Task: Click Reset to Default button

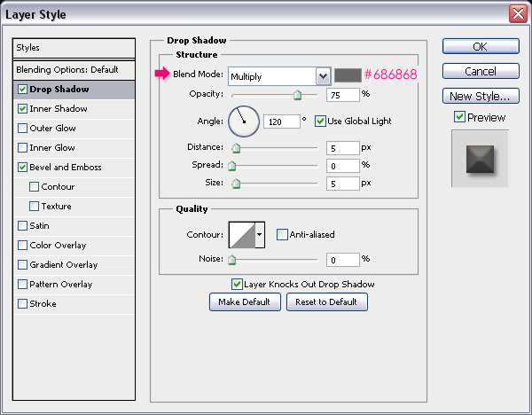Action: pos(326,302)
